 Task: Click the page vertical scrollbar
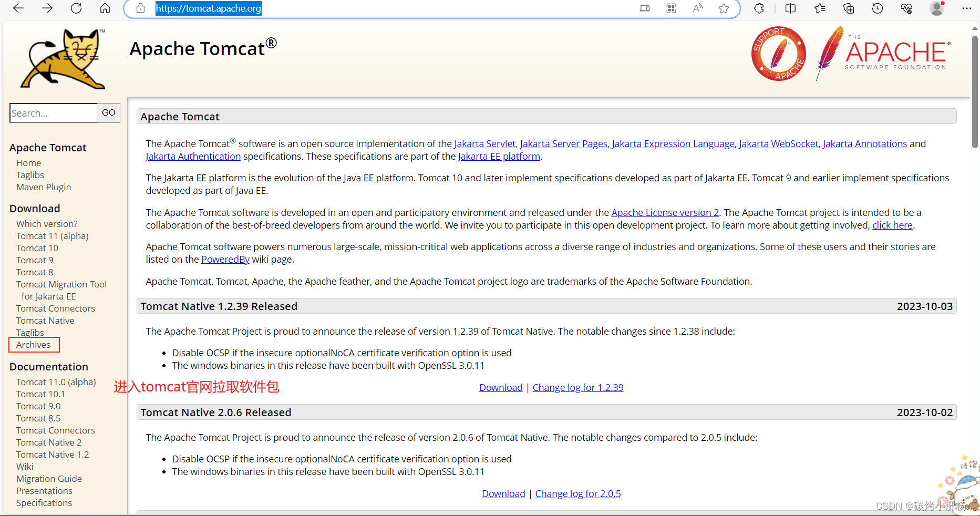point(975,92)
